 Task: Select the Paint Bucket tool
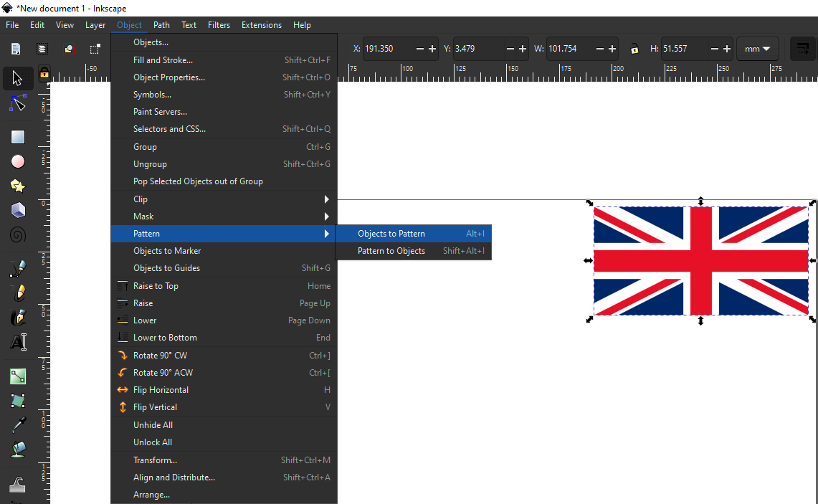[x=18, y=450]
